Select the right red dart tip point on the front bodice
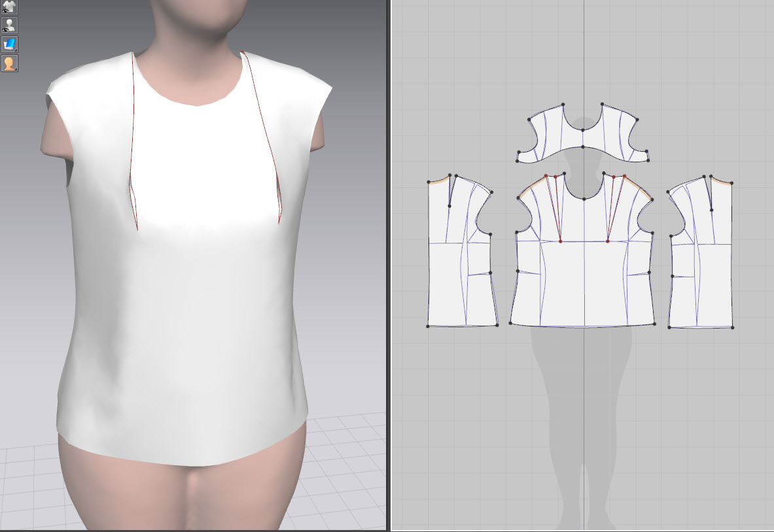Viewport: 774px width, 532px height. click(x=608, y=241)
